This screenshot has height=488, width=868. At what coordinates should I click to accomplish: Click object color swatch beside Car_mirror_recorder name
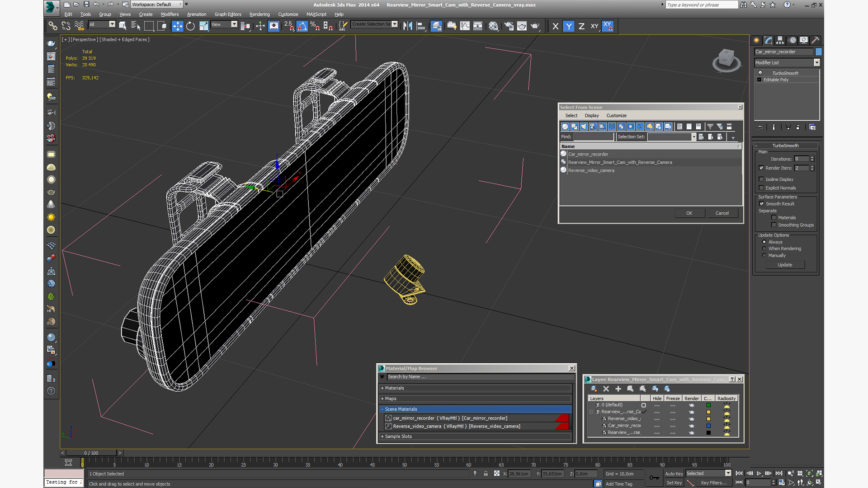click(819, 52)
